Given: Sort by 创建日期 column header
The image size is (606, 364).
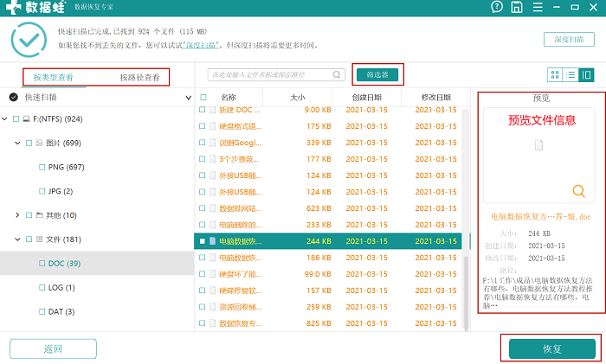Looking at the screenshot, I should (366, 98).
